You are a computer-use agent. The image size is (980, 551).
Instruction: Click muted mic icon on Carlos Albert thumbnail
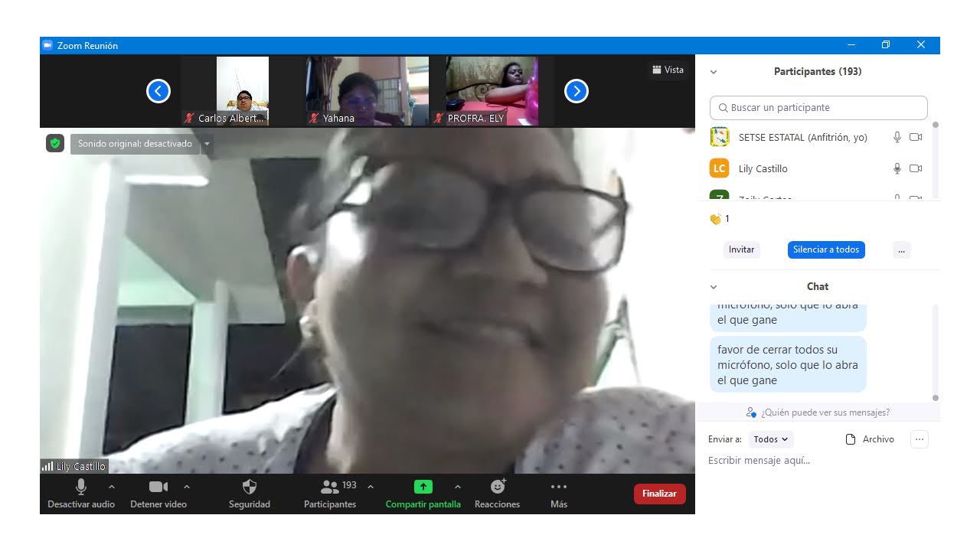189,119
